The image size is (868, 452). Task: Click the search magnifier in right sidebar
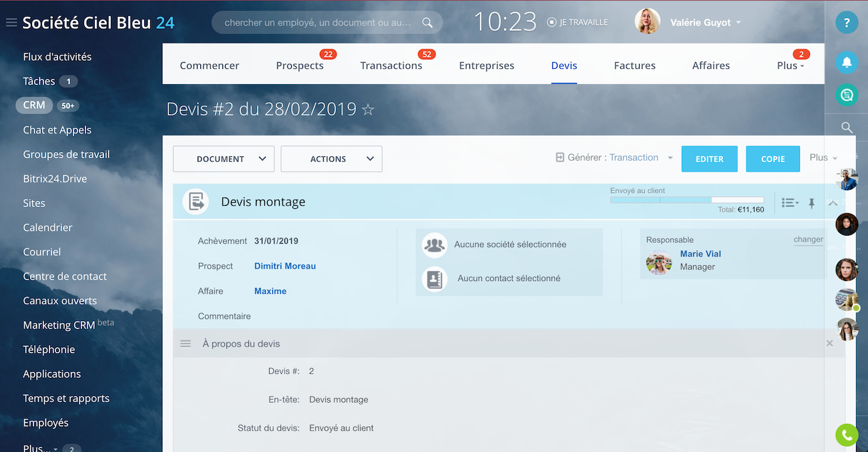[x=847, y=128]
